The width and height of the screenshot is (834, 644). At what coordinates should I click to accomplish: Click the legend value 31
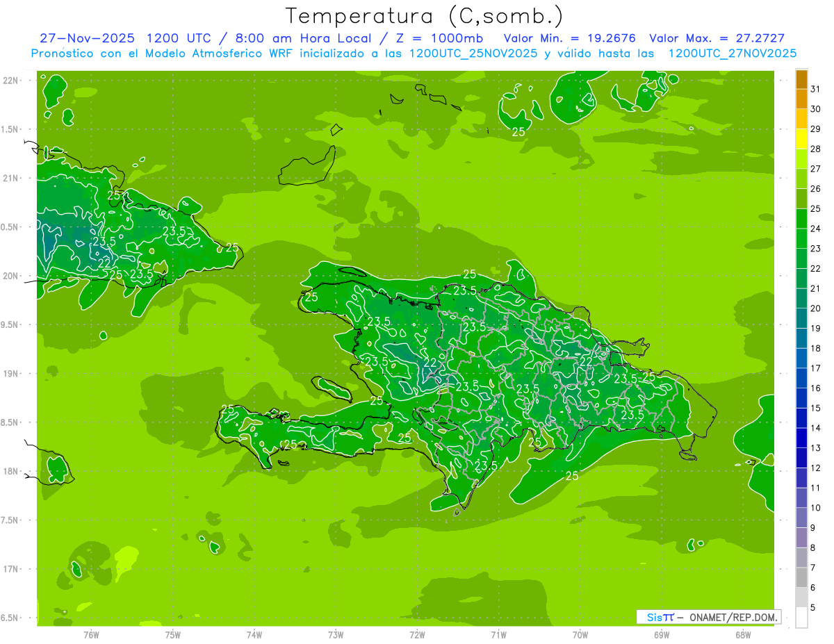(816, 89)
